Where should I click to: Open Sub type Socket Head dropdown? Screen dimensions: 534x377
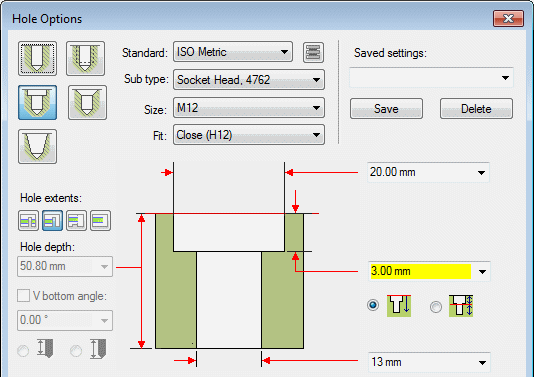tap(249, 80)
